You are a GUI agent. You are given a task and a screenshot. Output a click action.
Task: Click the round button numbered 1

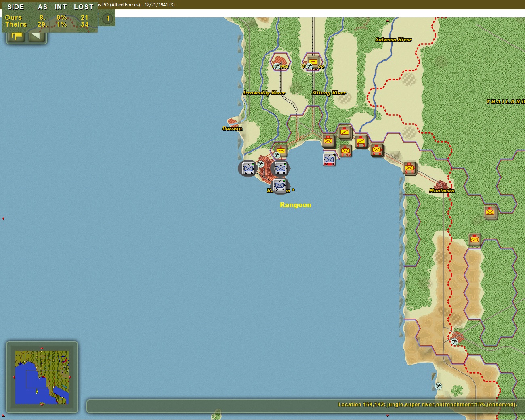108,19
